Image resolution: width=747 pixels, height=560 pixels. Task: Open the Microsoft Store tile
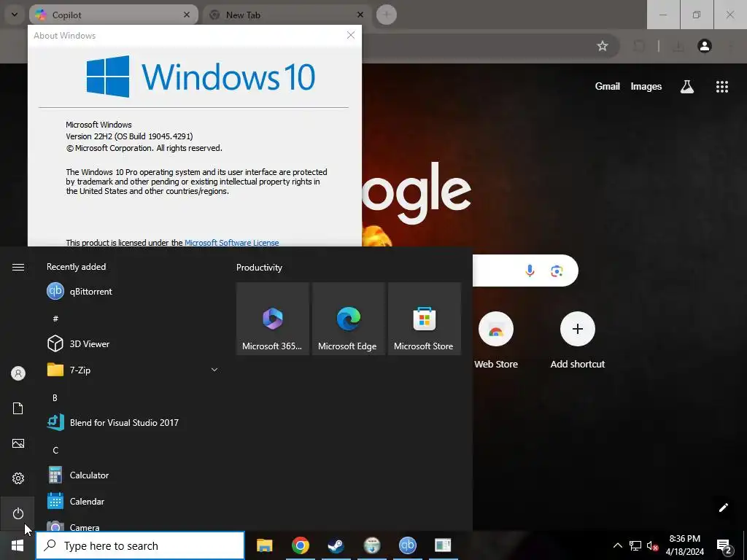(425, 319)
